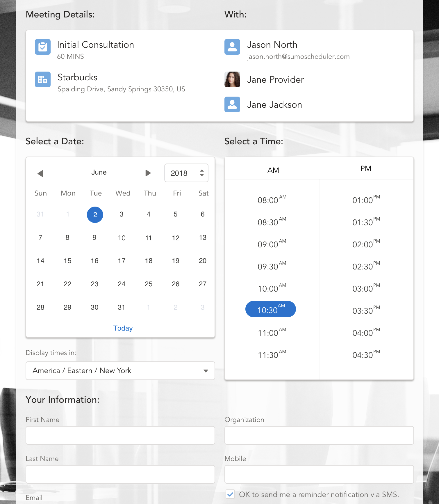Expand the America / Eastern / New York timezone dropdown
This screenshot has height=504, width=439.
(x=120, y=371)
